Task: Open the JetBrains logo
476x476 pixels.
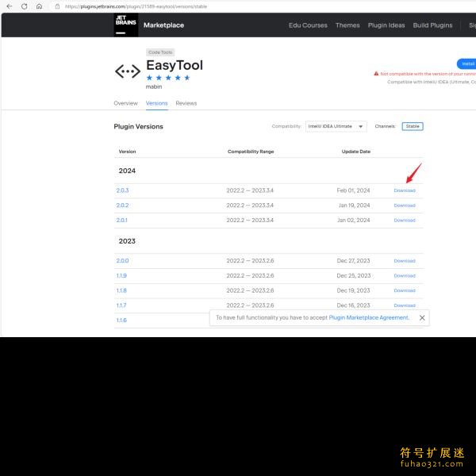Action: tap(125, 25)
